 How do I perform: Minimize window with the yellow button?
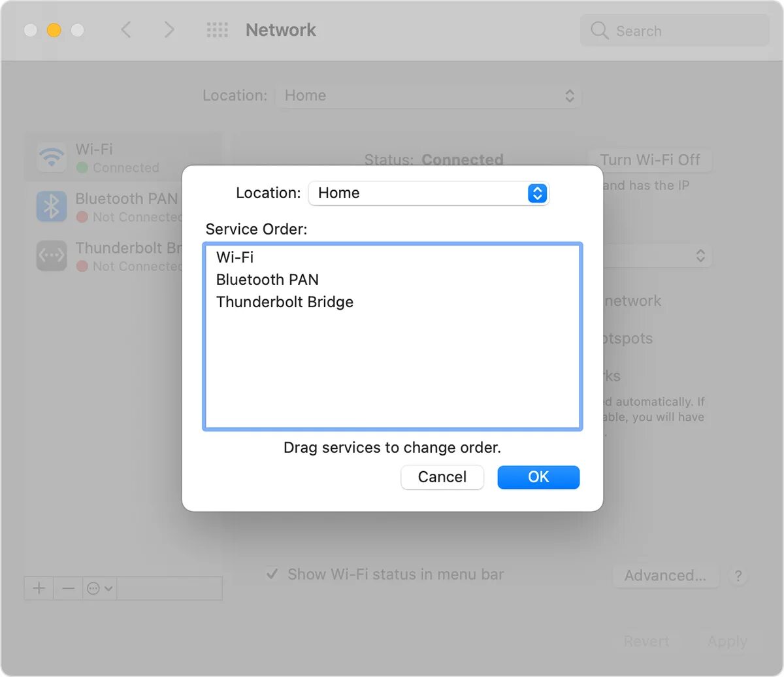(54, 30)
